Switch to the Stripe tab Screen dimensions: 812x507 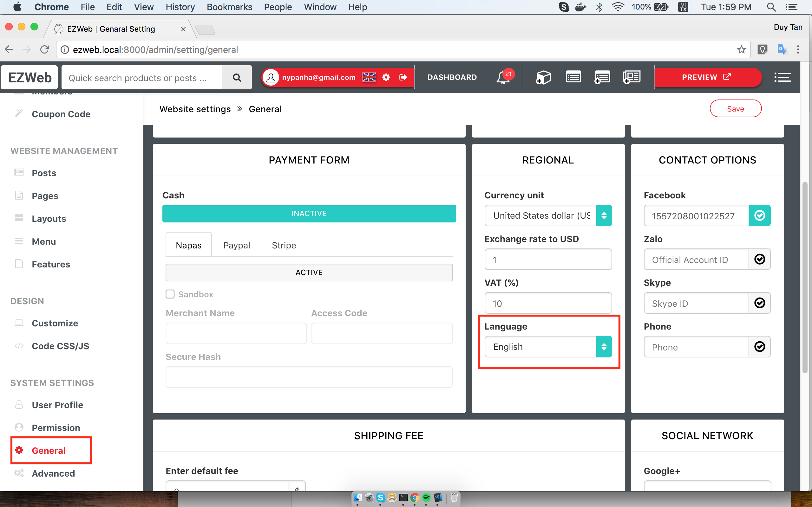pyautogui.click(x=284, y=245)
